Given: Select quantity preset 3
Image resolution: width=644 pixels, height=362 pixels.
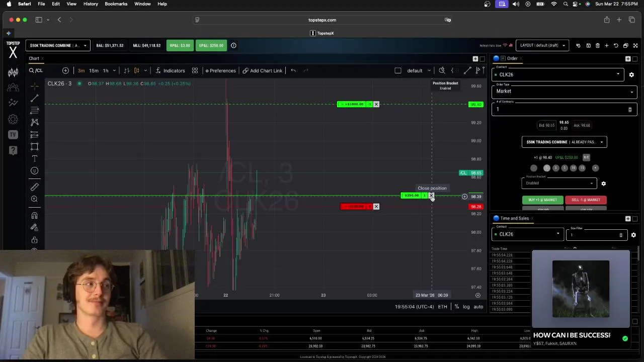Looking at the screenshot, I should tap(555, 168).
